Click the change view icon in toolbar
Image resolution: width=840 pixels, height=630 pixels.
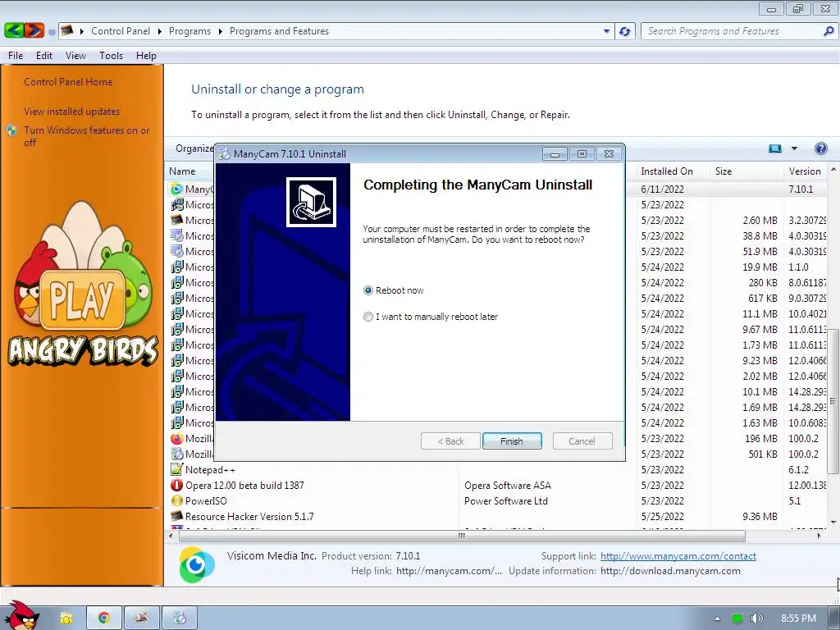775,148
